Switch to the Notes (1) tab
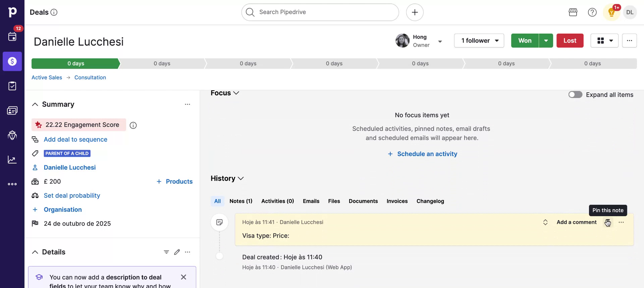This screenshot has height=288, width=644. (x=241, y=201)
